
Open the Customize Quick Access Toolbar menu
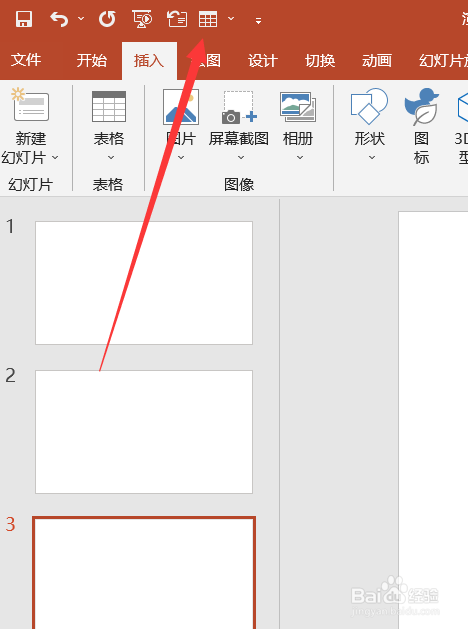pyautogui.click(x=258, y=20)
